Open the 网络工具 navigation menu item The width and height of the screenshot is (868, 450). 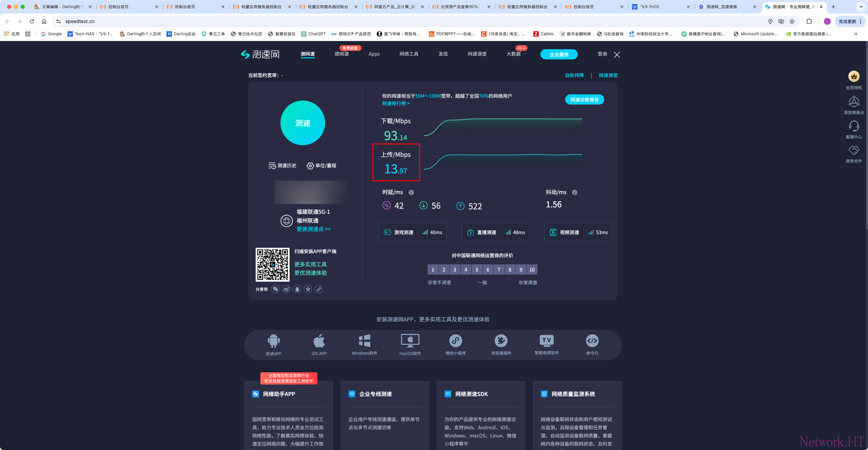click(x=409, y=54)
